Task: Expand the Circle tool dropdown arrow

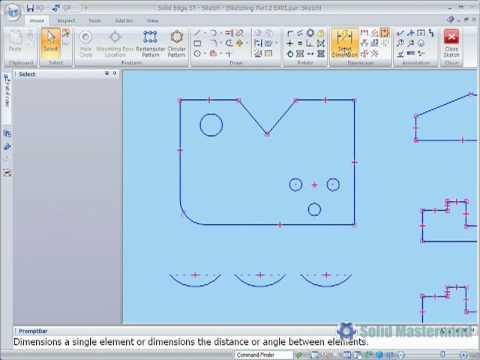Action: 205,53
